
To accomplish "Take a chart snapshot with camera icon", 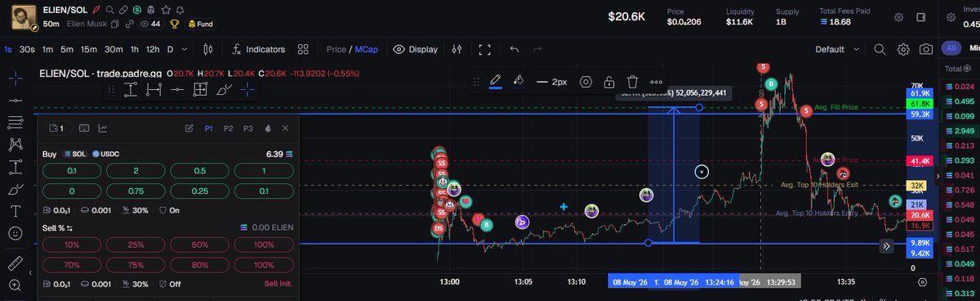I will [926, 49].
